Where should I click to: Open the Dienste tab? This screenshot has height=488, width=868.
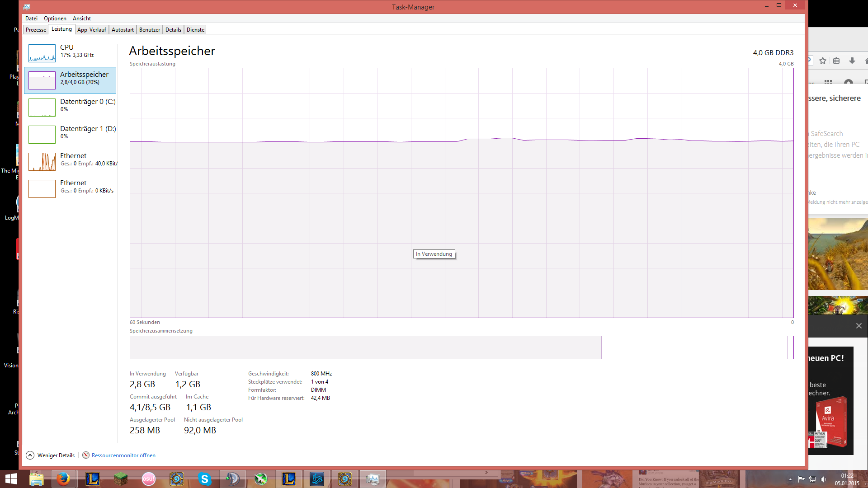tap(195, 30)
